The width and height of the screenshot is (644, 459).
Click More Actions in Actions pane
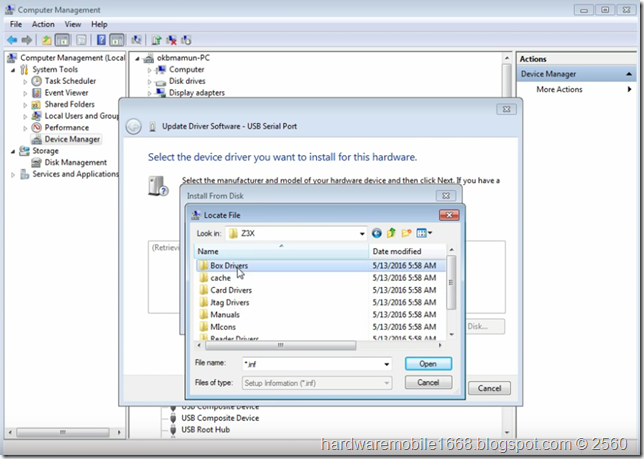pyautogui.click(x=559, y=89)
